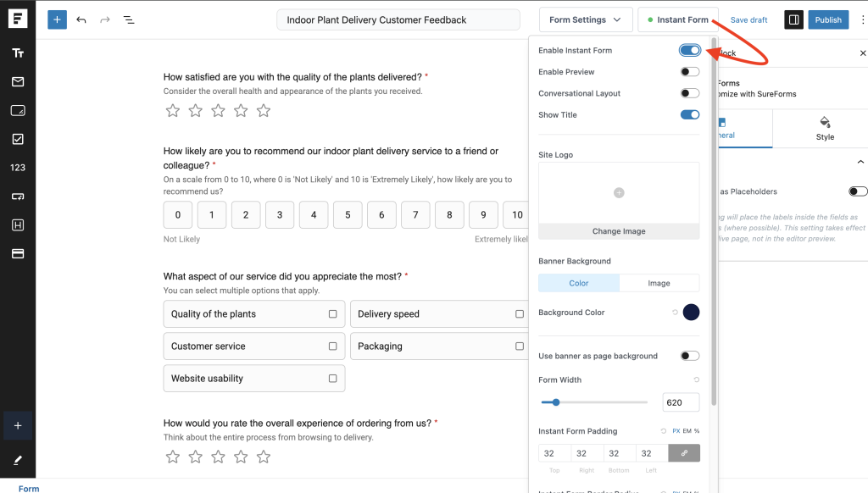Image resolution: width=868 pixels, height=493 pixels.
Task: Choose percent padding unit
Action: (x=697, y=431)
